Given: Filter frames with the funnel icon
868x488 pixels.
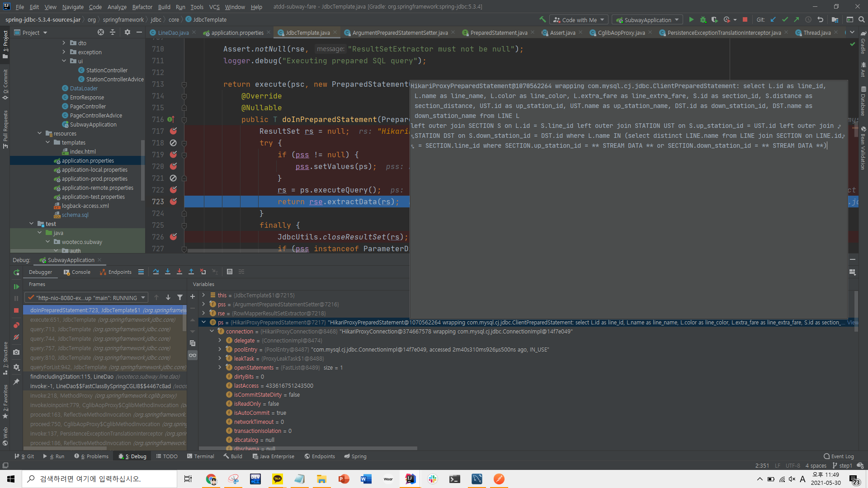Looking at the screenshot, I should click(180, 297).
